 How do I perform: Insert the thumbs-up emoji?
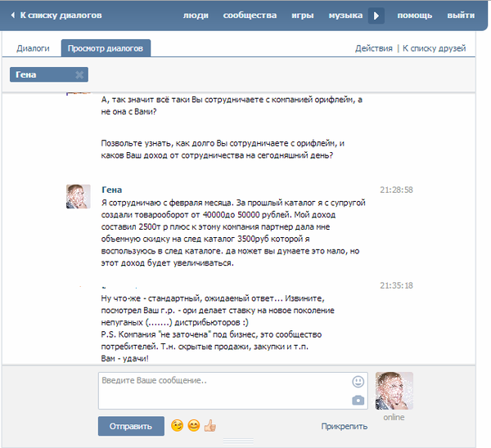(x=209, y=426)
